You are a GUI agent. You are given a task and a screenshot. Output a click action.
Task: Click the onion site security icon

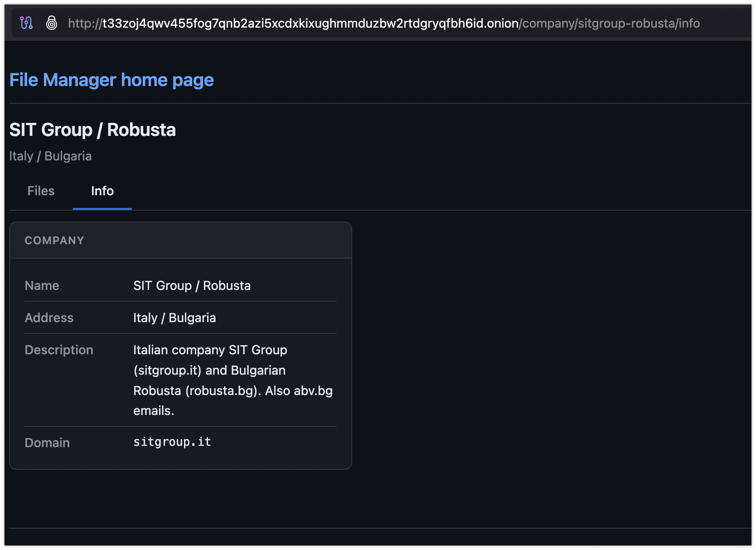52,23
